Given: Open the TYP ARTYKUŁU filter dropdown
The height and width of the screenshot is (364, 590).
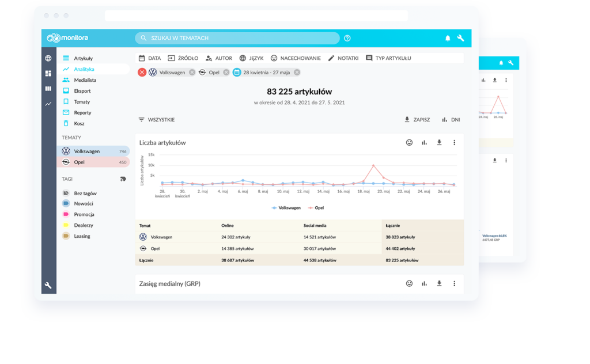Looking at the screenshot, I should click(x=388, y=58).
